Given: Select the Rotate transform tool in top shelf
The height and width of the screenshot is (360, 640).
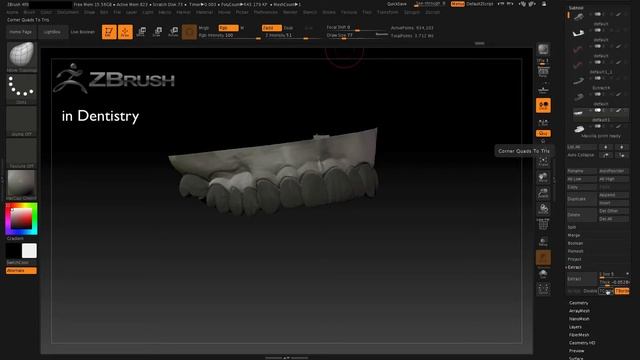Looking at the screenshot, I should (173, 32).
